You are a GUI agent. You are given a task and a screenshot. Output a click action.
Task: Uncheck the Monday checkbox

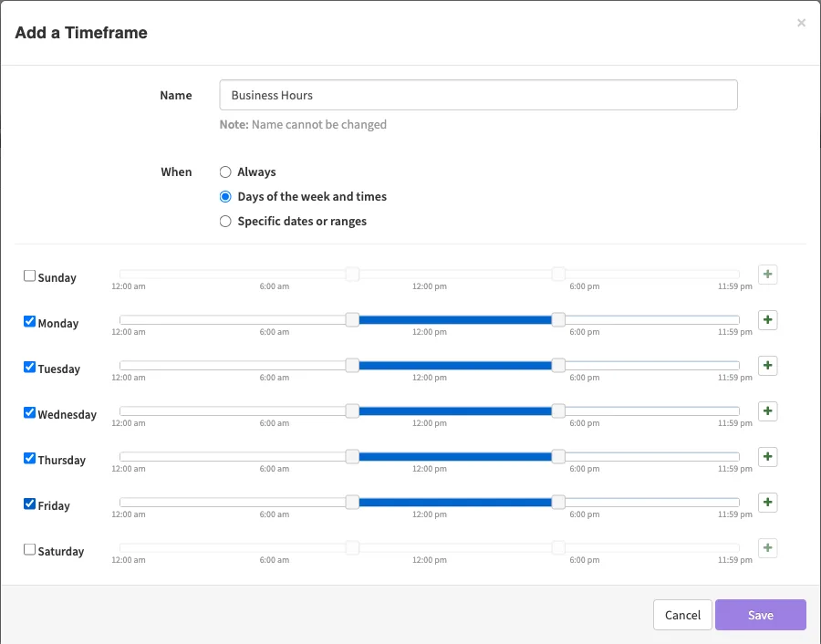[x=30, y=321]
